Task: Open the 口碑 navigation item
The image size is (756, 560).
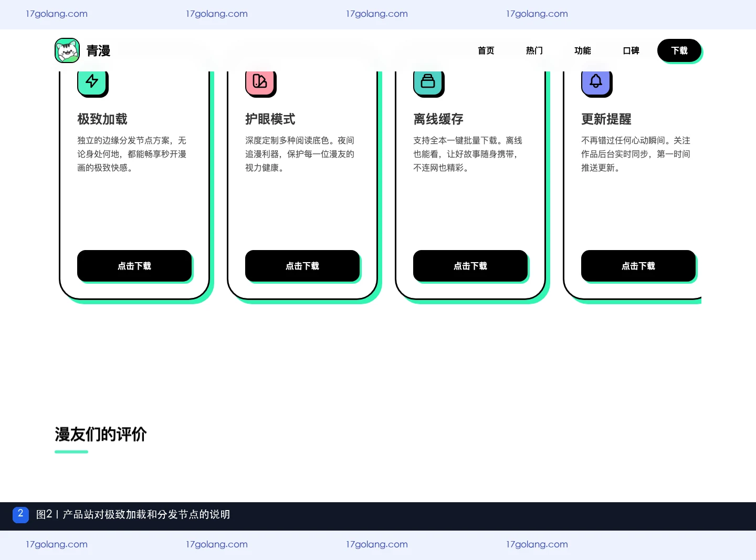Action: pos(631,50)
